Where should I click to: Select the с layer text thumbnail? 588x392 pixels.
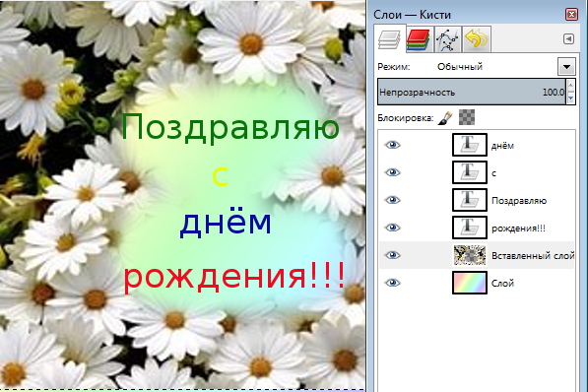(470, 172)
